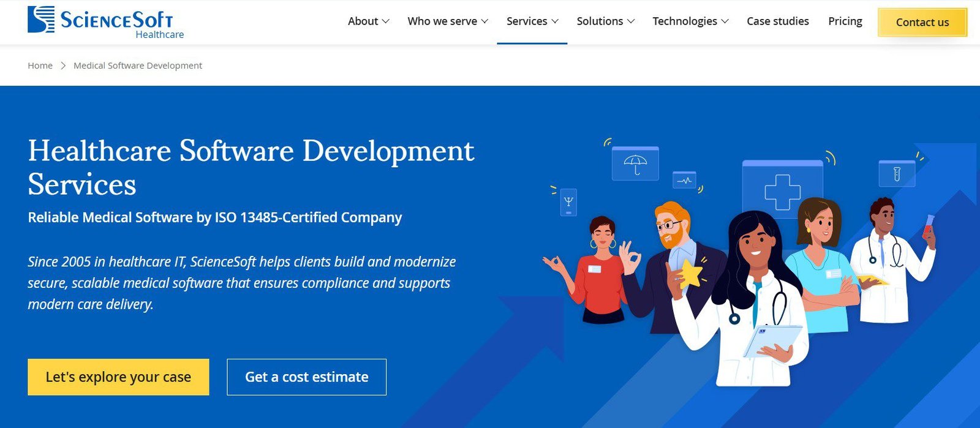Expand the About chevron arrow
The width and height of the screenshot is (980, 428).
pyautogui.click(x=385, y=21)
